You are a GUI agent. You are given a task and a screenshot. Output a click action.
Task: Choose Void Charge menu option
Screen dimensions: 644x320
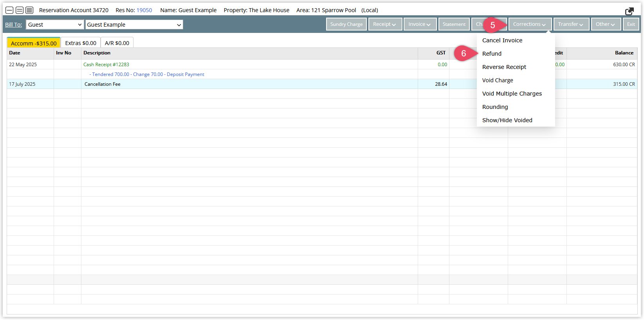click(498, 80)
